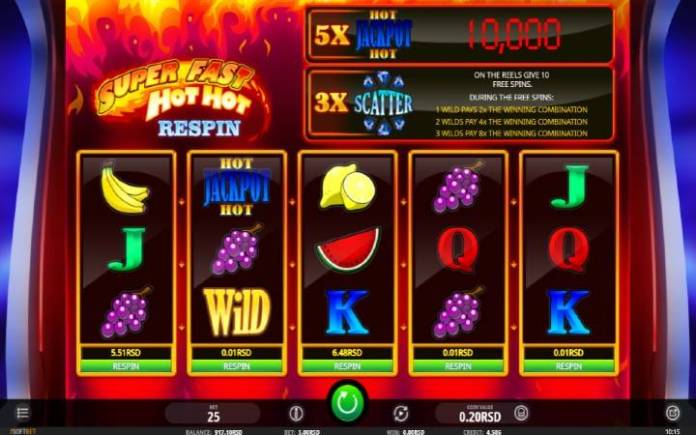Click the 5X Jackpot 10,000 panel

pos(460,35)
